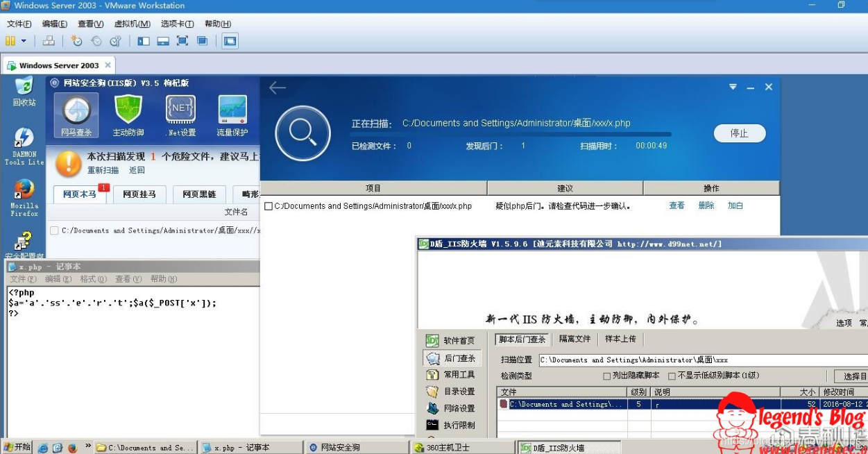Viewport: 868px width, 454px height.
Task: Click the 加白 link for x.php result
Action: click(735, 205)
